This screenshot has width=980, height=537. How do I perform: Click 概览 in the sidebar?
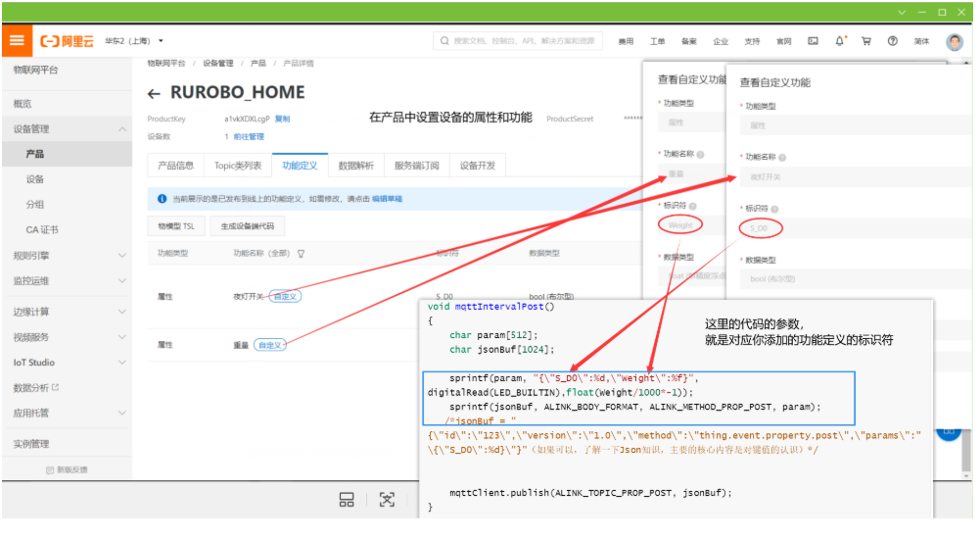(x=23, y=104)
